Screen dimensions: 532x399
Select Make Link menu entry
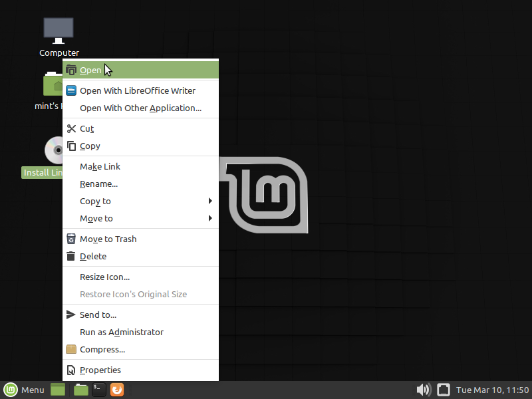point(141,167)
